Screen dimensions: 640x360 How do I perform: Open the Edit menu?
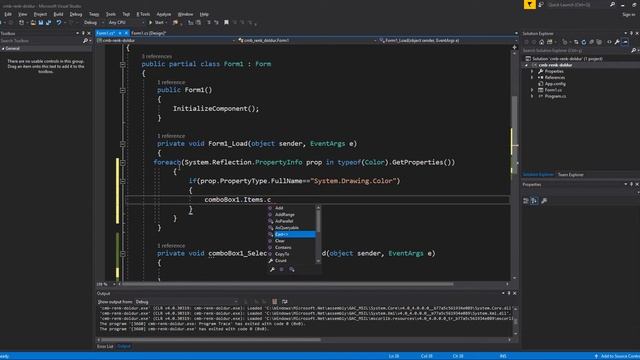click(8, 14)
